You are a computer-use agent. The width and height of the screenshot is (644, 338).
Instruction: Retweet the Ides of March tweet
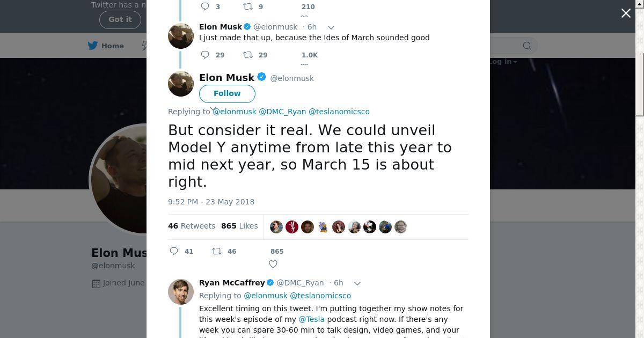248,55
